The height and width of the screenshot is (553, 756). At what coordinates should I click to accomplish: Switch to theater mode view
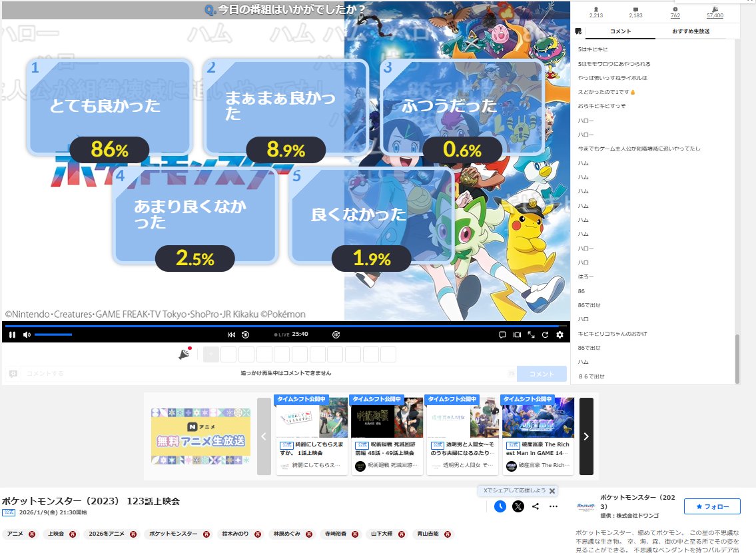(x=517, y=334)
